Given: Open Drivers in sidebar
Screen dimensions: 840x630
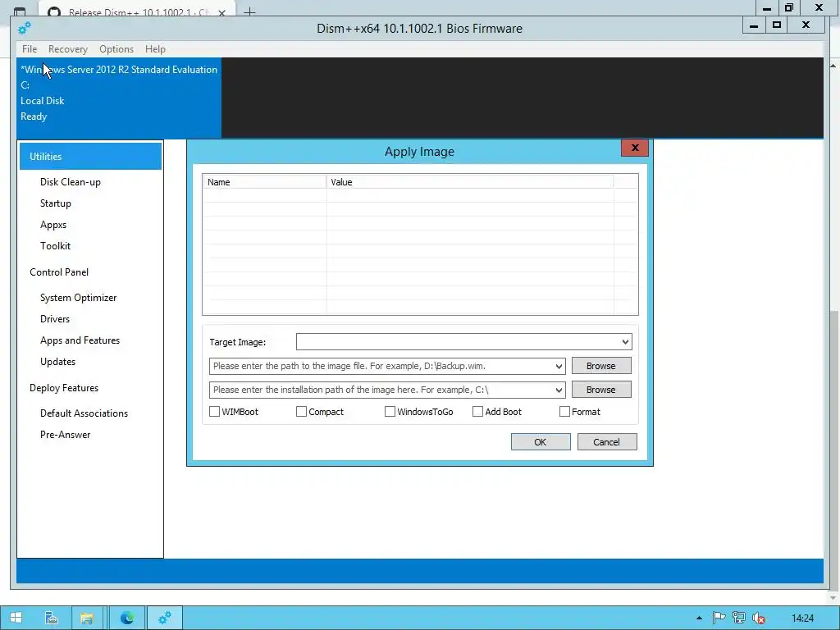Looking at the screenshot, I should [x=55, y=319].
